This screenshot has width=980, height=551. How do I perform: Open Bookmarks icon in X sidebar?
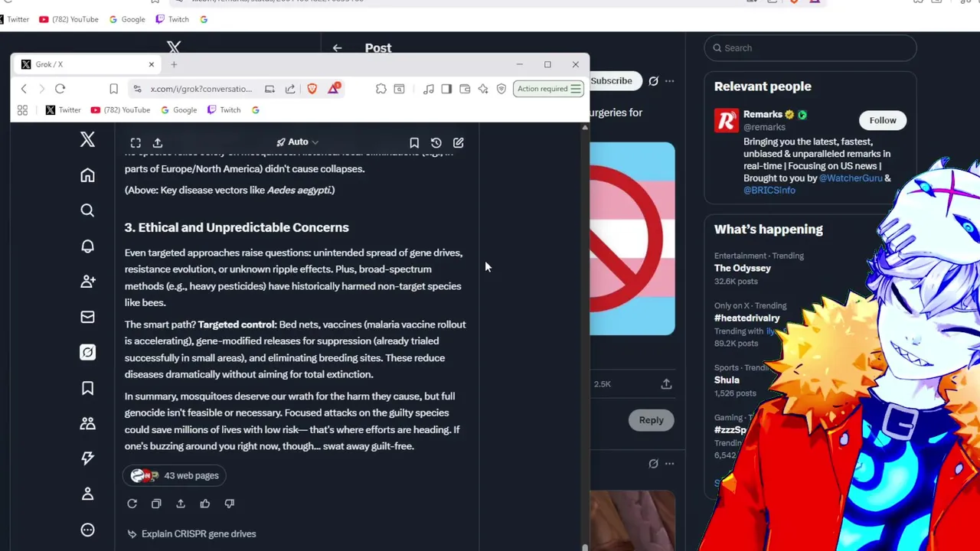(x=87, y=388)
